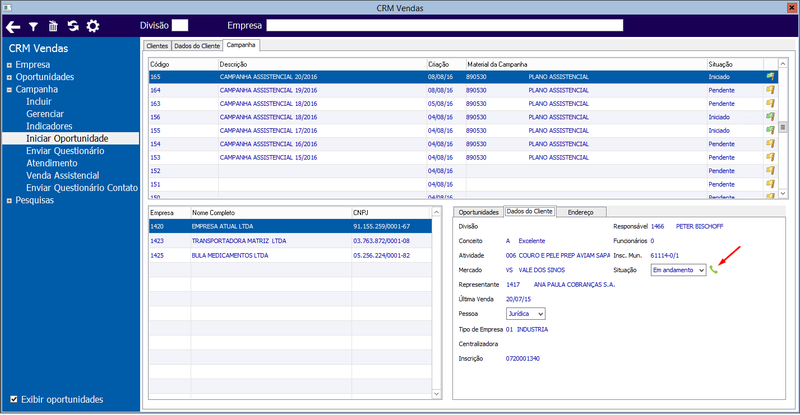The width and height of the screenshot is (800, 415).
Task: Click the Inscrição value 0720001340
Action: 522,358
